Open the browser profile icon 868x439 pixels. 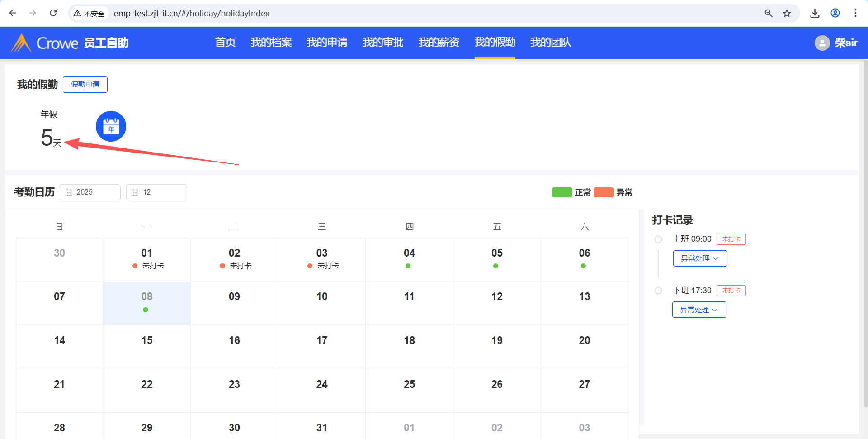pyautogui.click(x=835, y=13)
